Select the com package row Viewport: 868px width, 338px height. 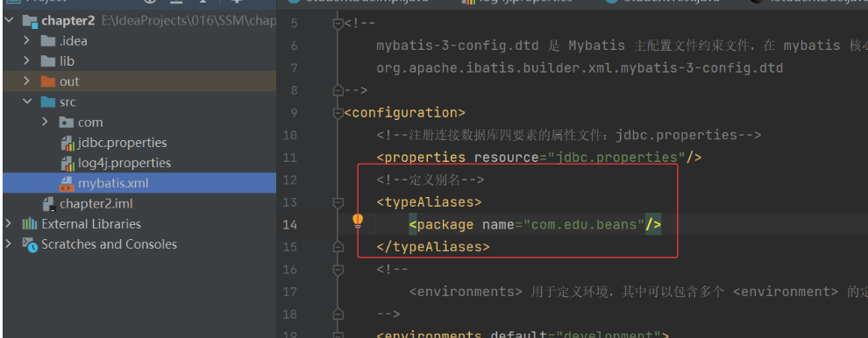click(x=139, y=123)
